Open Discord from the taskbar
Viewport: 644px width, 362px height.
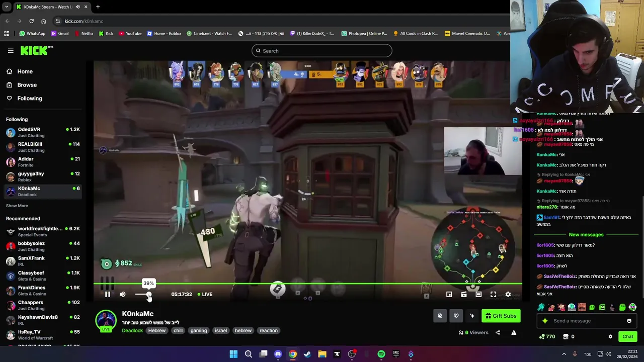[278, 354]
